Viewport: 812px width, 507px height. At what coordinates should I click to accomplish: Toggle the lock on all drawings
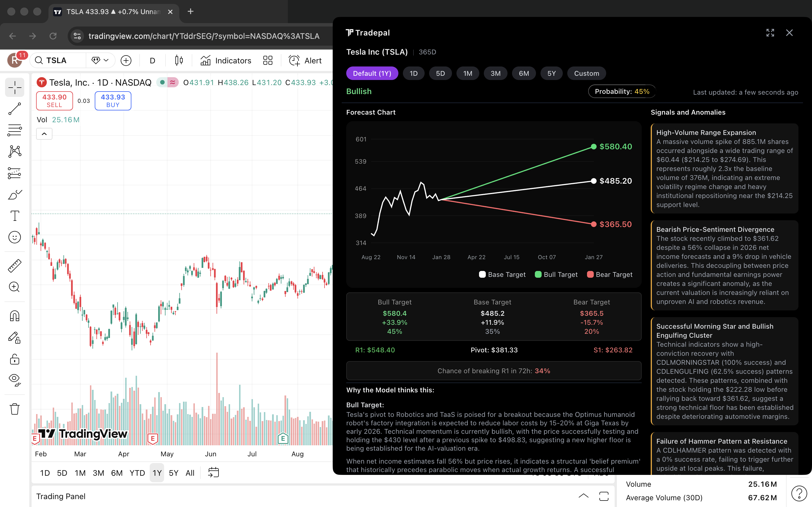click(x=14, y=359)
